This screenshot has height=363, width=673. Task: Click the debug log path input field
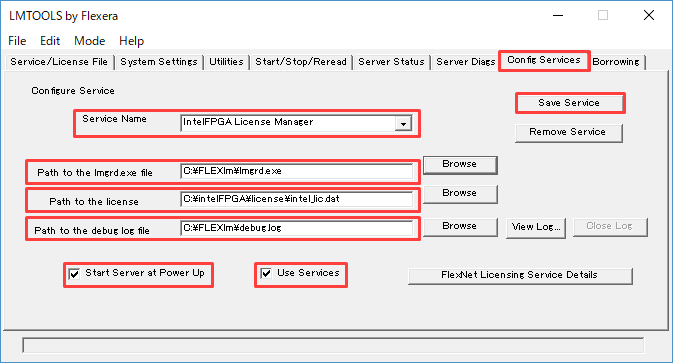point(297,228)
